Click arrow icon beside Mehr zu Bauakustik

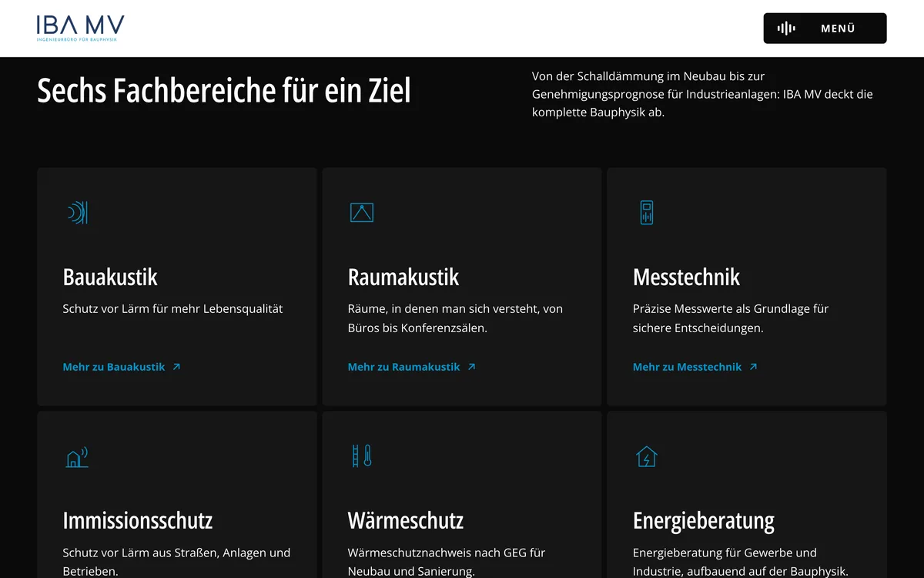(176, 367)
